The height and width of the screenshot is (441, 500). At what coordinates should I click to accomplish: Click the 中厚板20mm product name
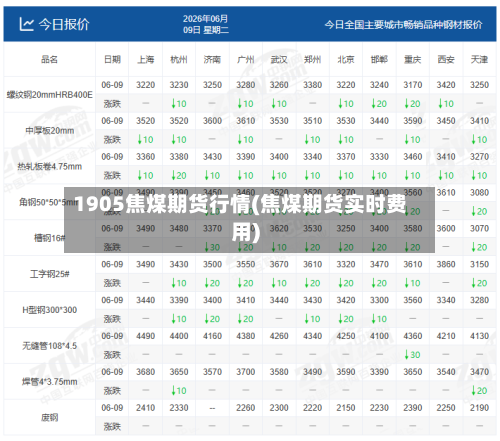pyautogui.click(x=49, y=131)
